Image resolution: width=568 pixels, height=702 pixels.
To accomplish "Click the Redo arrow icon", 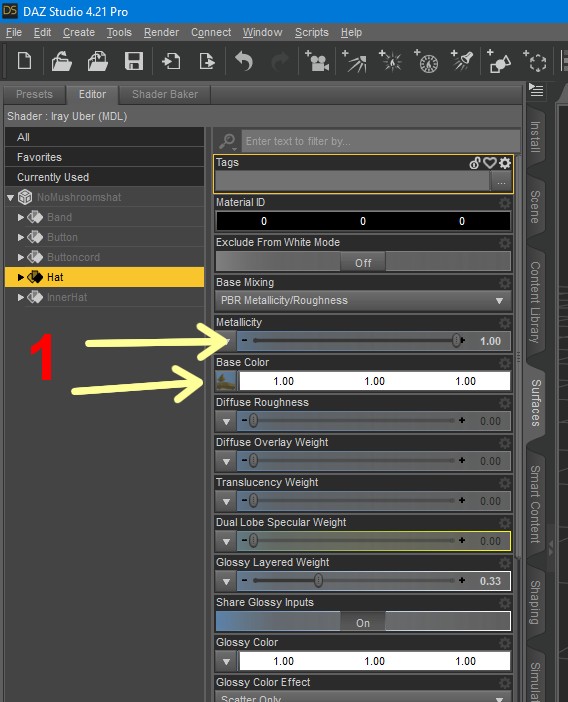I will [x=280, y=61].
